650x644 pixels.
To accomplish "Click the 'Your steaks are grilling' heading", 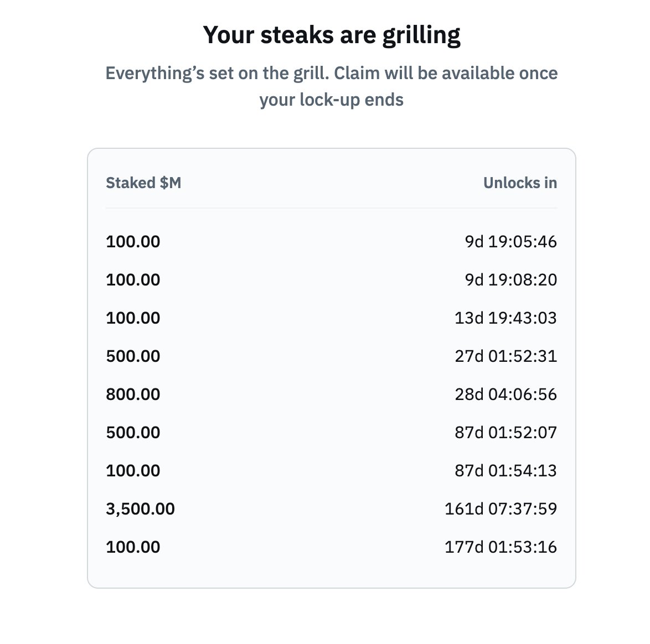I will click(x=332, y=35).
